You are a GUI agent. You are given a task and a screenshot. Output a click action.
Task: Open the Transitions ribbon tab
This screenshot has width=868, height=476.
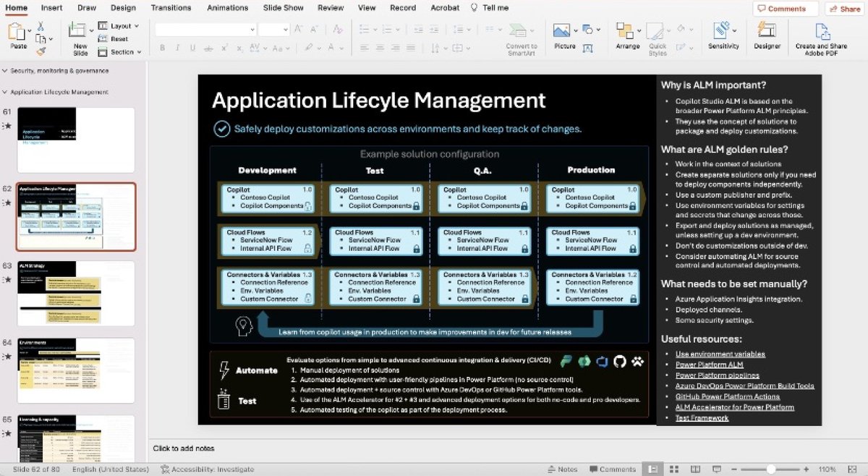tap(171, 7)
